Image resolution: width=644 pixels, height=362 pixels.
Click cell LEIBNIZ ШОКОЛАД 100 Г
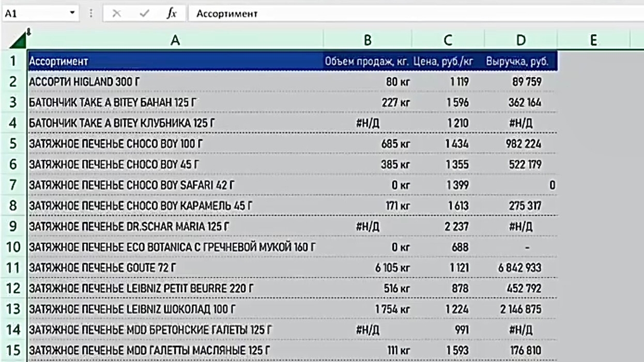[x=175, y=309]
